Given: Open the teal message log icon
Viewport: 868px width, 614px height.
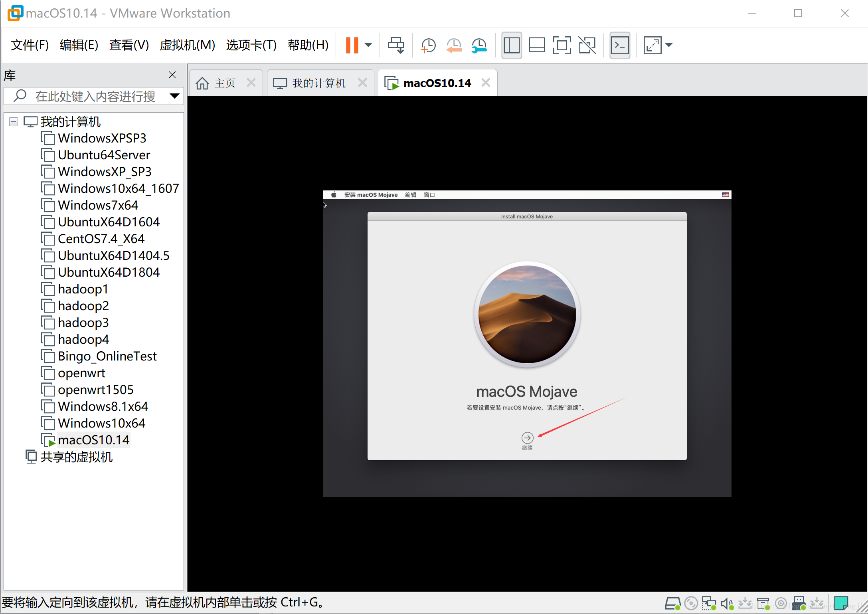Looking at the screenshot, I should click(x=841, y=603).
